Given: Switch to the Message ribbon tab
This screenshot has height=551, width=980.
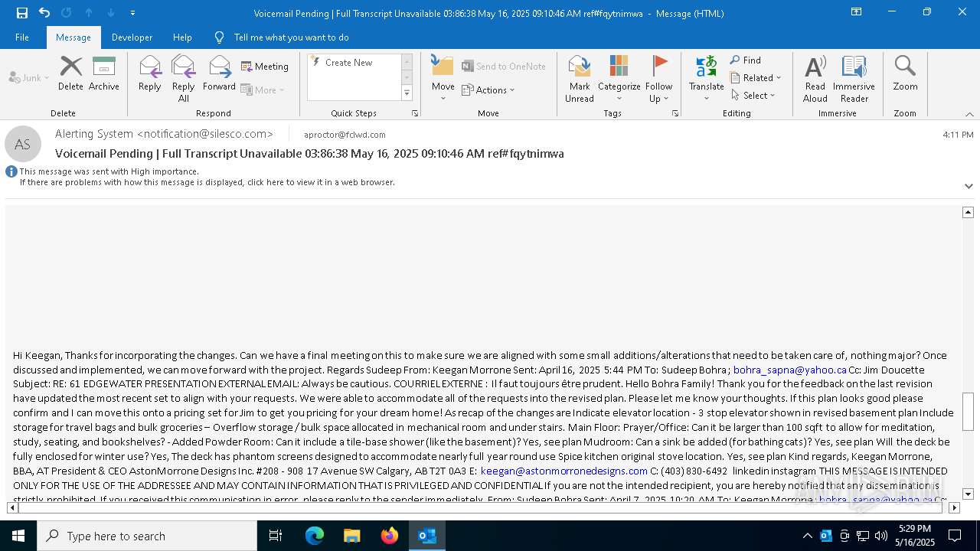Looking at the screenshot, I should point(73,37).
